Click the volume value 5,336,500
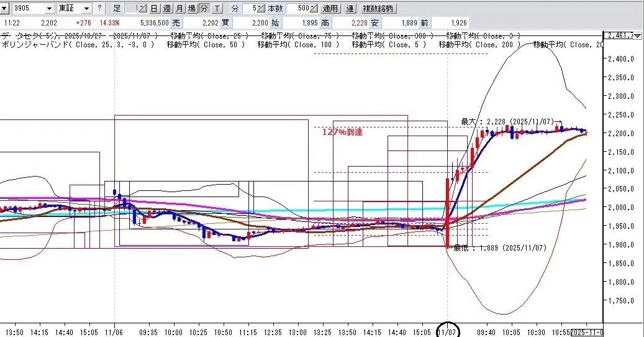Image resolution: width=644 pixels, height=337 pixels. coord(155,23)
